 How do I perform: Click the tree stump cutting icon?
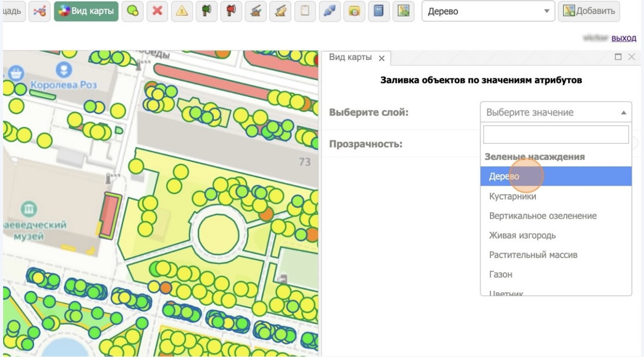coord(256,11)
